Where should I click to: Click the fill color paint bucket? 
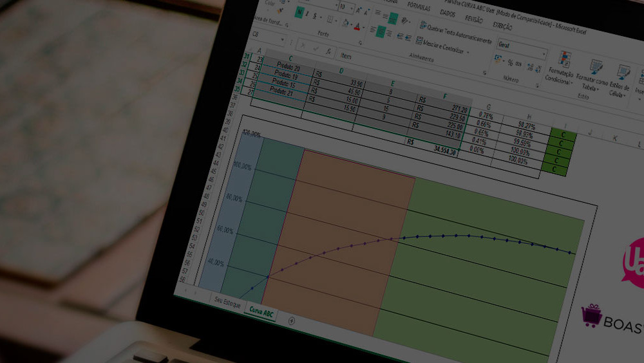[345, 23]
